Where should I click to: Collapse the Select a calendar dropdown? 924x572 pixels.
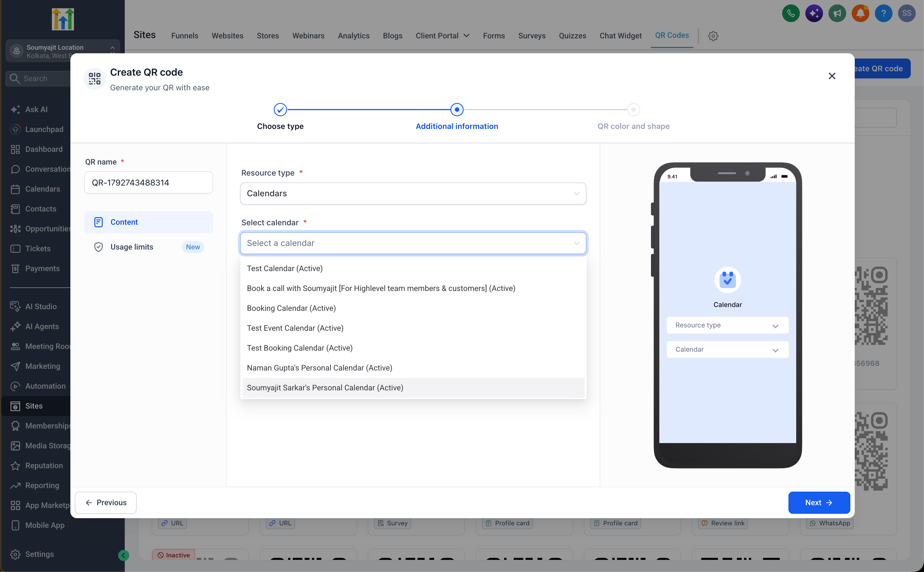[x=413, y=243]
